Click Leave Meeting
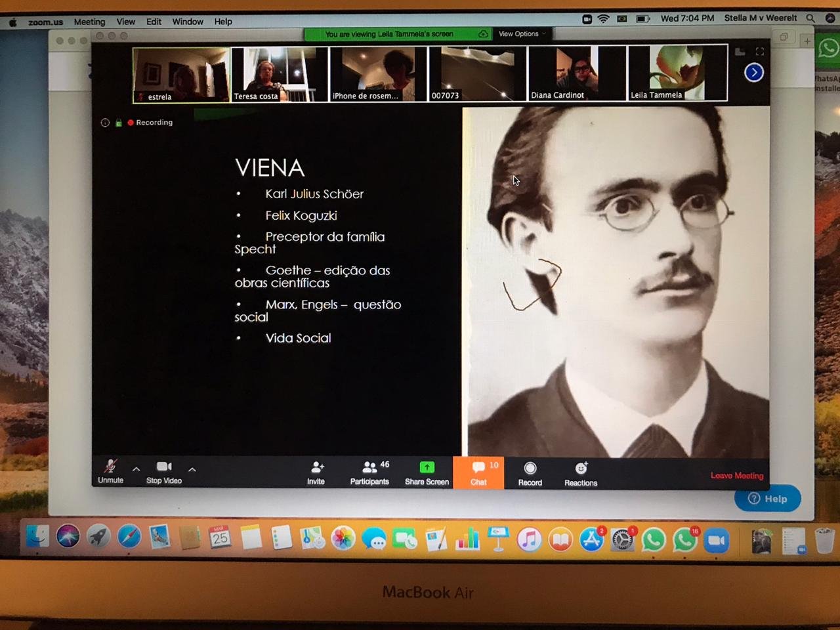This screenshot has height=630, width=840. (736, 475)
